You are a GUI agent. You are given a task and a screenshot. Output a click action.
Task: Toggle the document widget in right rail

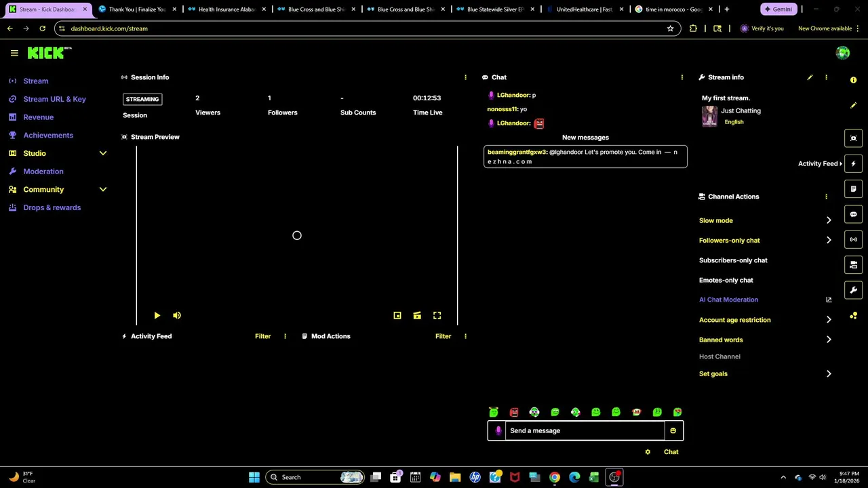854,189
